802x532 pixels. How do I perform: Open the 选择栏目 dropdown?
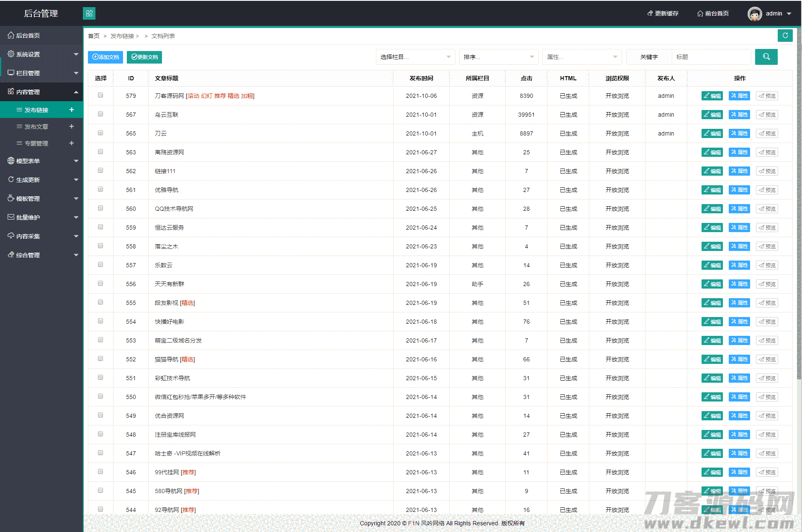click(415, 57)
